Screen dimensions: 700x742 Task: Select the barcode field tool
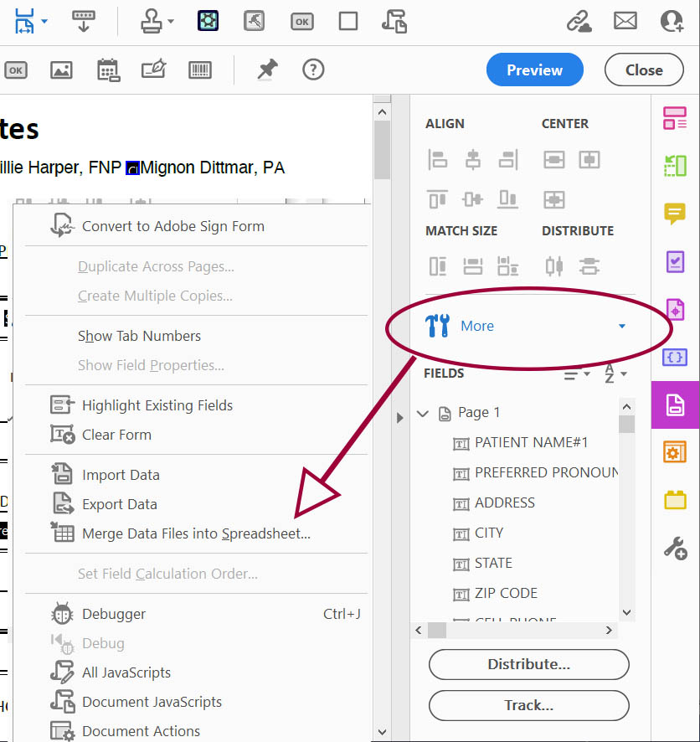(199, 70)
